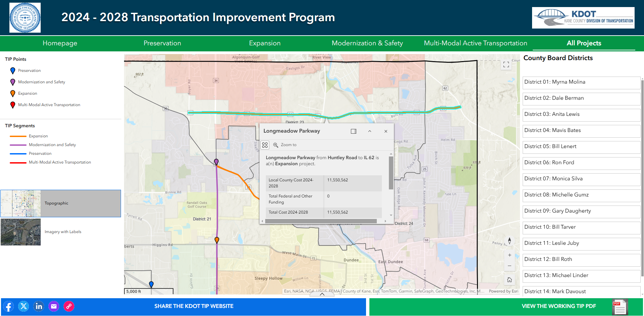Expand the map attribution chevron at bottom
The height and width of the screenshot is (316, 644).
(322, 294)
